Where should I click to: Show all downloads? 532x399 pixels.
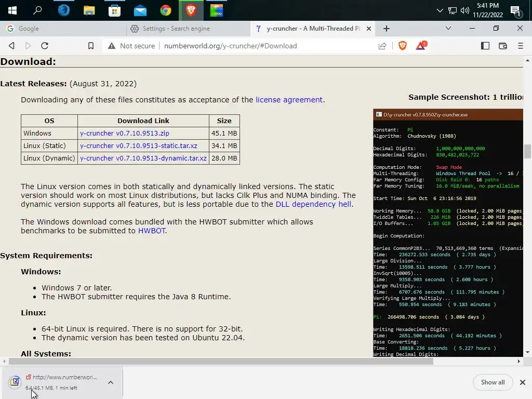[x=493, y=382]
